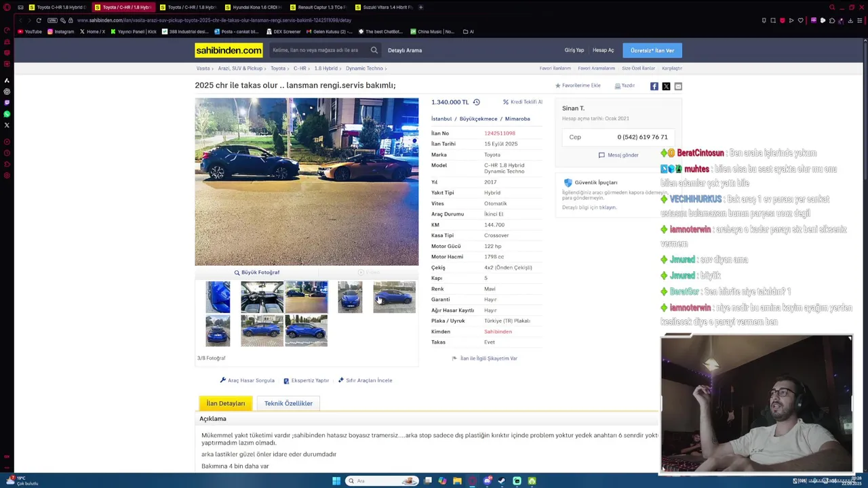This screenshot has height=488, width=868.
Task: Click the sahibinden.com logo
Action: 229,50
